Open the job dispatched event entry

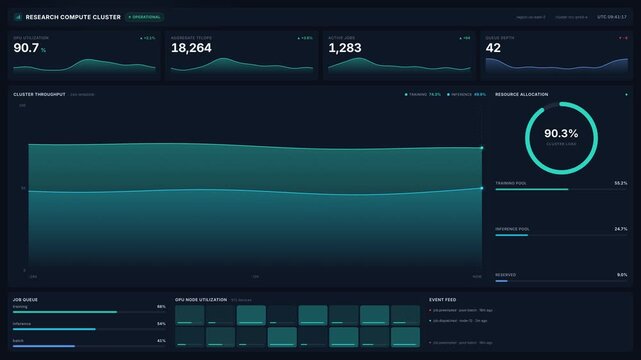coord(458,321)
